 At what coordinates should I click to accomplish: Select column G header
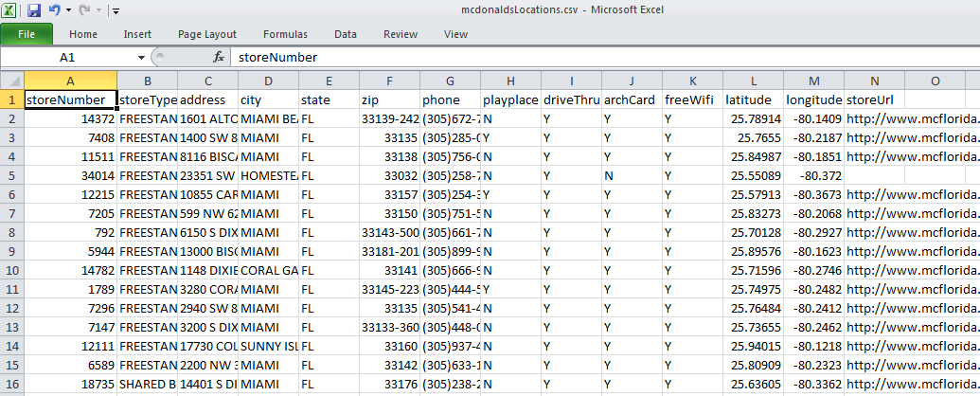pyautogui.click(x=451, y=81)
